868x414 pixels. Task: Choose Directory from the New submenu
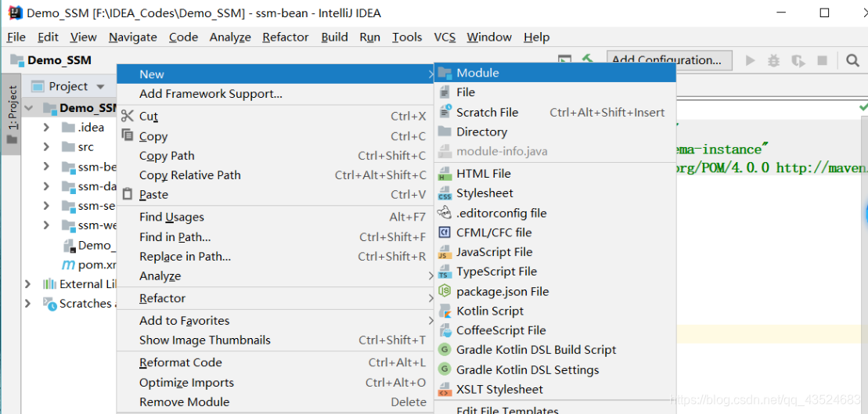click(555, 131)
